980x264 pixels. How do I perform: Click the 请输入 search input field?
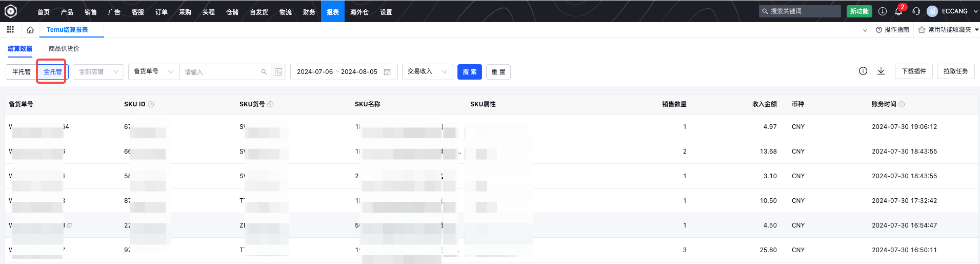[x=222, y=72]
